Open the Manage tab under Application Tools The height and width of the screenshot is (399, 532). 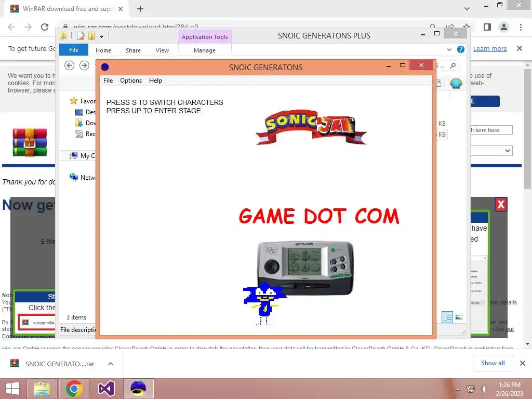coord(205,50)
